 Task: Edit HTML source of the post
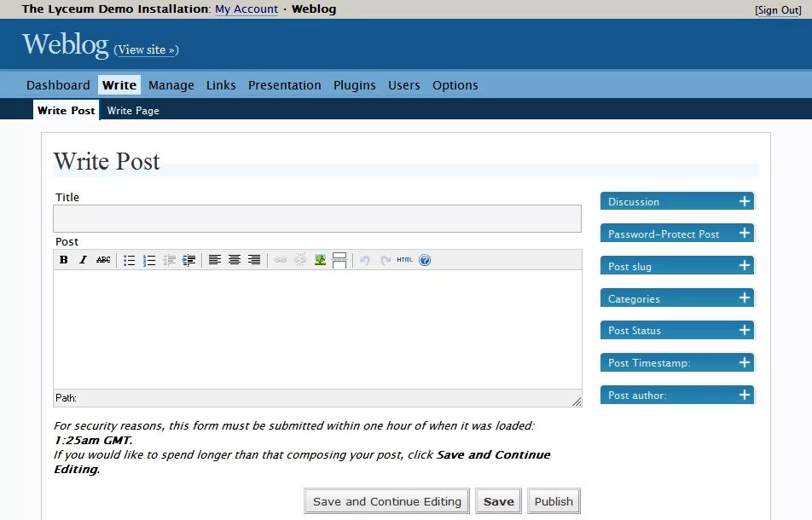coord(405,260)
